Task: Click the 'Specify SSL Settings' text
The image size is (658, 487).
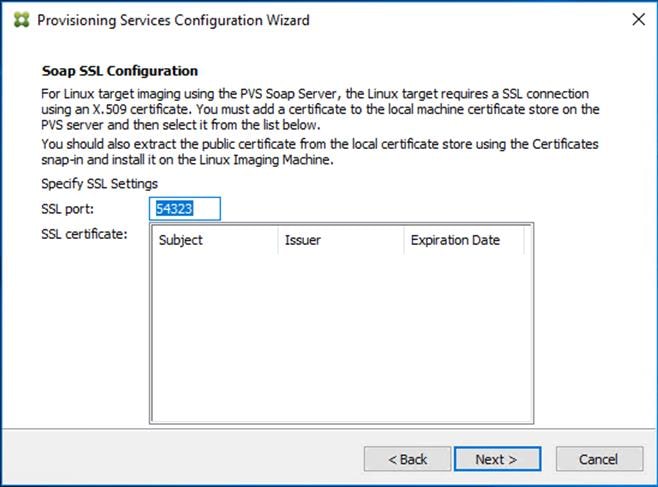Action: tap(99, 183)
